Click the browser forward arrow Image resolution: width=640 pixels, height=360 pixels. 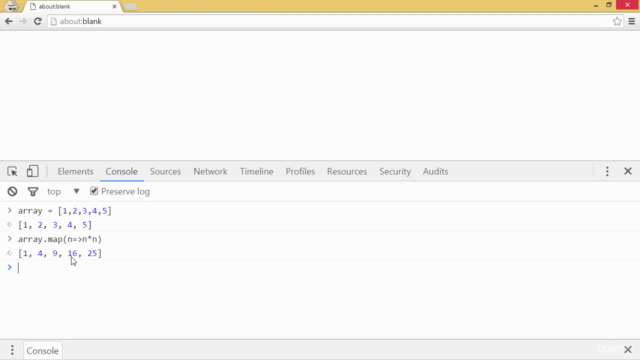click(23, 21)
